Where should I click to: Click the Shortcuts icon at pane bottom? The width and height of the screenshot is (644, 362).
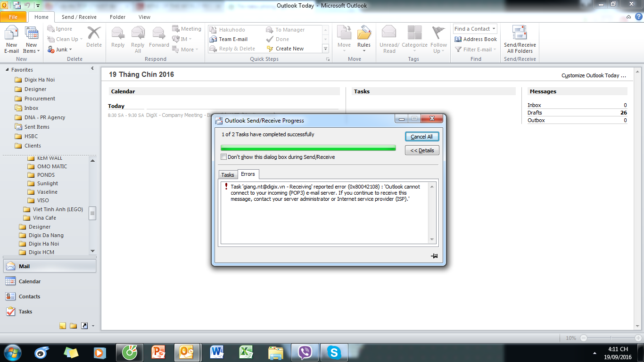click(84, 326)
